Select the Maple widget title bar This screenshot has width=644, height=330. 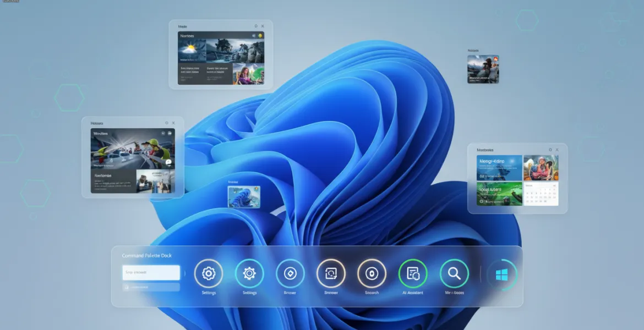(x=183, y=26)
